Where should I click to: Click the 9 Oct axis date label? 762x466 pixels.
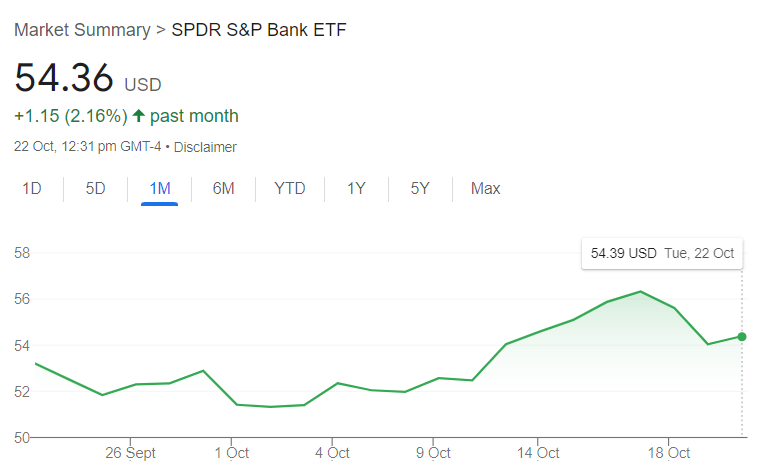coord(433,453)
